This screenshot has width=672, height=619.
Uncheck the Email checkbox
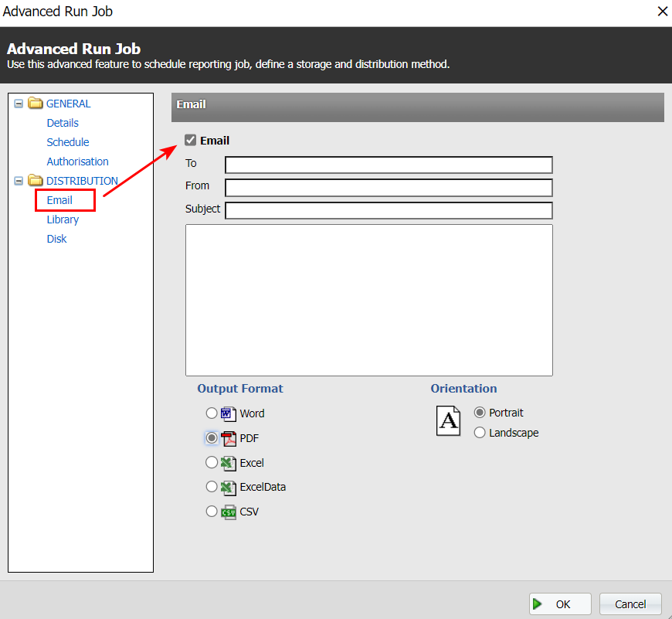[x=191, y=141]
